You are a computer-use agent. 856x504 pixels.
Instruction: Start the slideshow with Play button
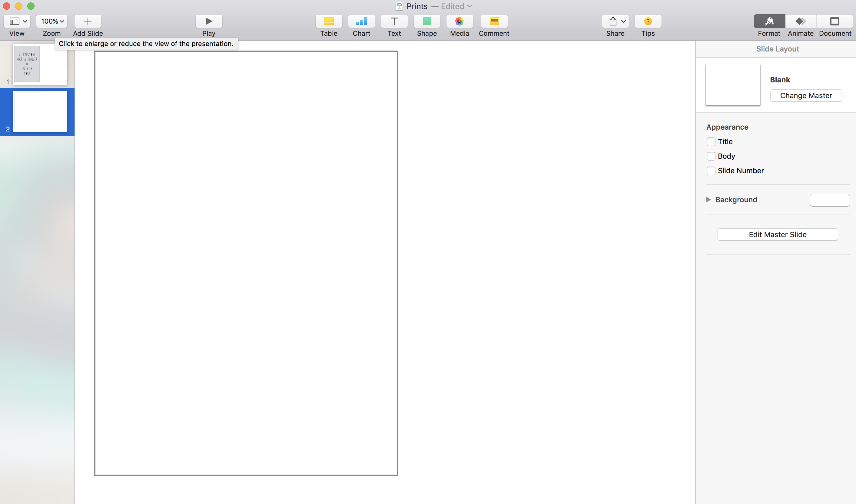click(209, 21)
